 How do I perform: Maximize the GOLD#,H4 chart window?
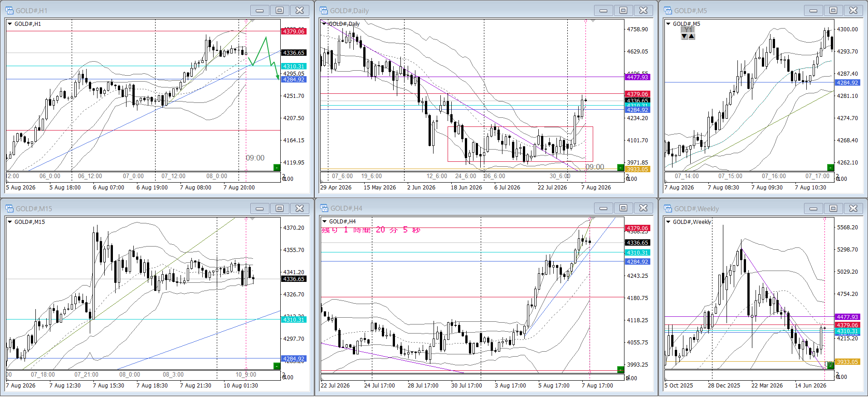click(x=624, y=208)
